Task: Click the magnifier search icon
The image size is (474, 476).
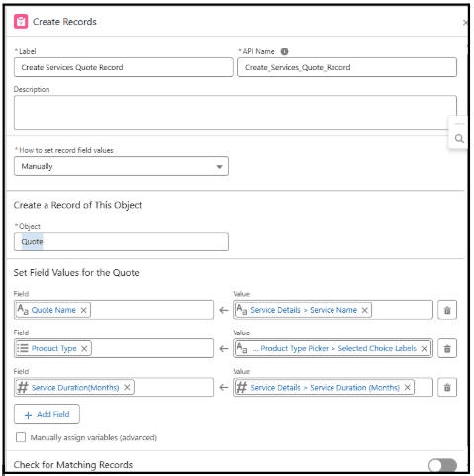Action: [459, 139]
